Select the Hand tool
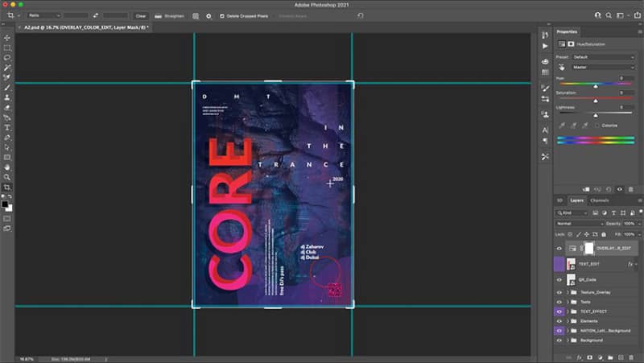644x363 pixels. pyautogui.click(x=7, y=167)
